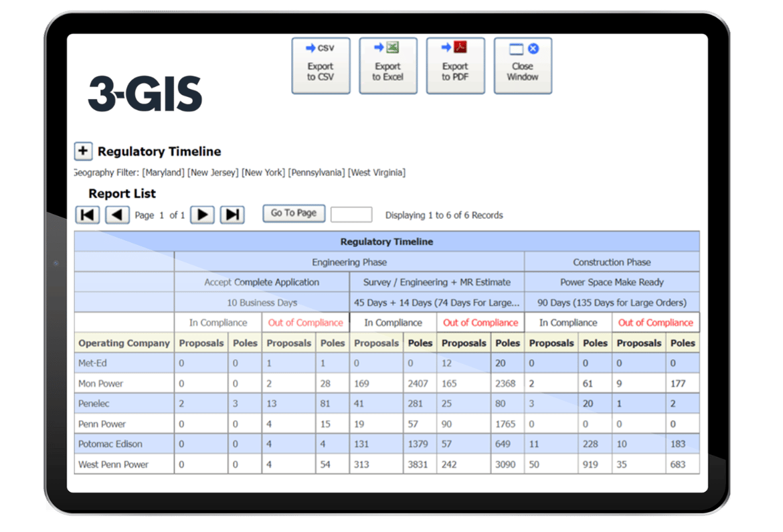
Task: Click Met-Ed's 12 proposals value
Action: click(446, 363)
